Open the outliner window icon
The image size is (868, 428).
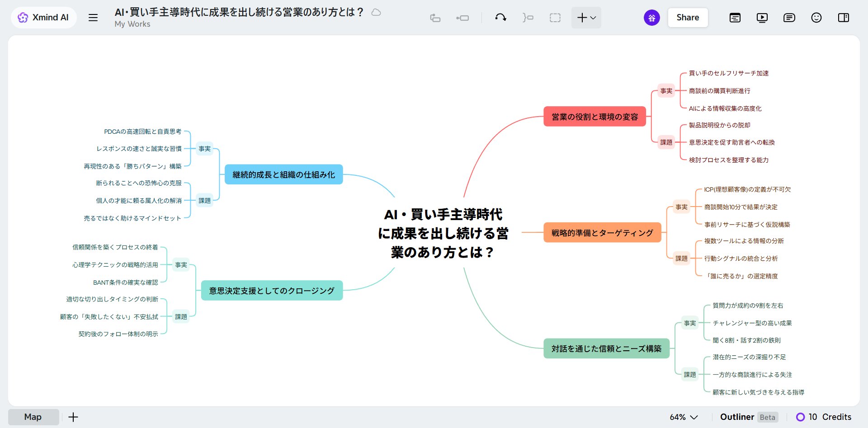click(x=735, y=18)
